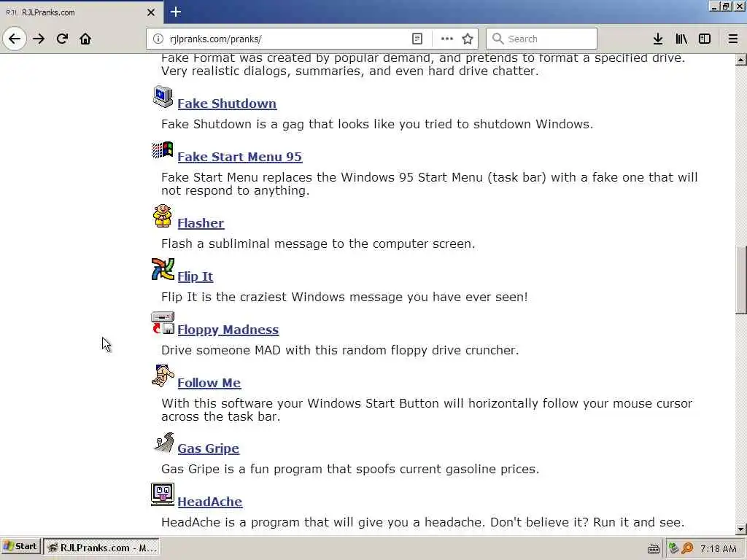Viewport: 747px width, 560px height.
Task: Click the RJLPranks.com taskbar button
Action: (x=101, y=548)
